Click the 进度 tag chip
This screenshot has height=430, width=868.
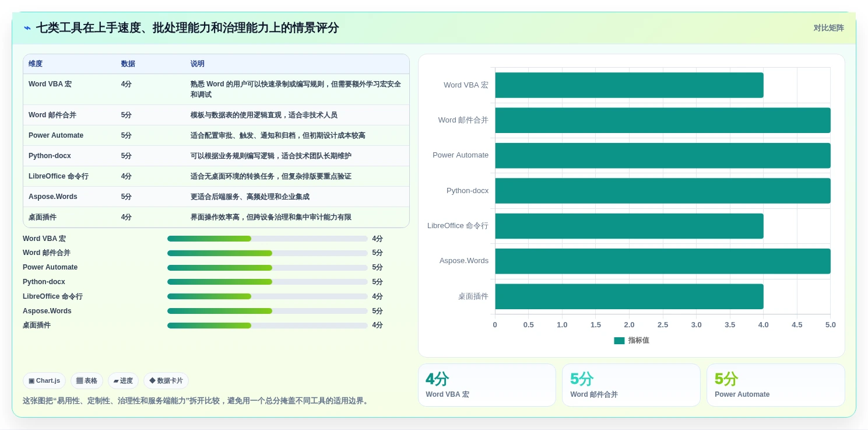click(123, 381)
